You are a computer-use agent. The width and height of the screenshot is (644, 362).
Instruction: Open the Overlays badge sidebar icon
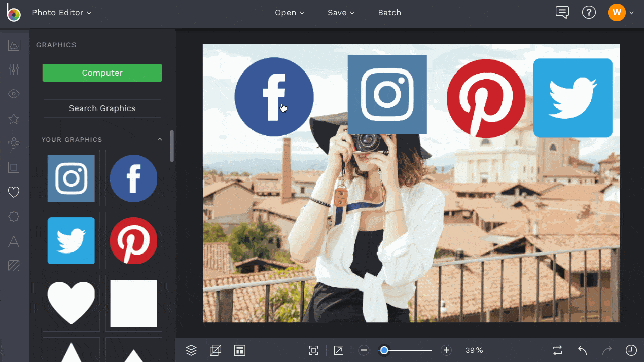tap(14, 217)
